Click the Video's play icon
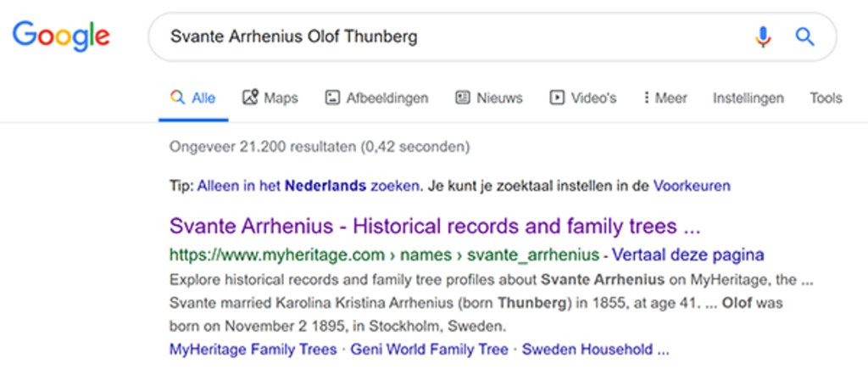868x375 pixels. click(557, 98)
